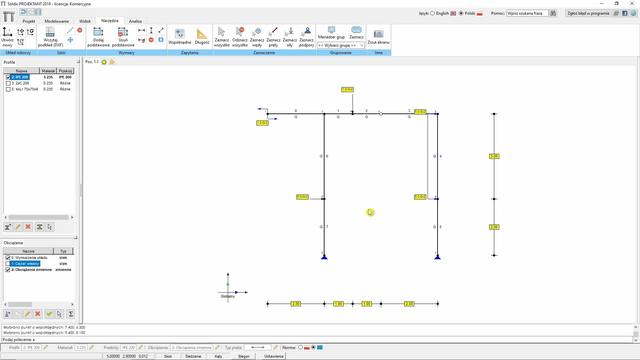Click the Dodaj podstawowe dimensions icon
The height and width of the screenshot is (360, 640).
pos(98,32)
